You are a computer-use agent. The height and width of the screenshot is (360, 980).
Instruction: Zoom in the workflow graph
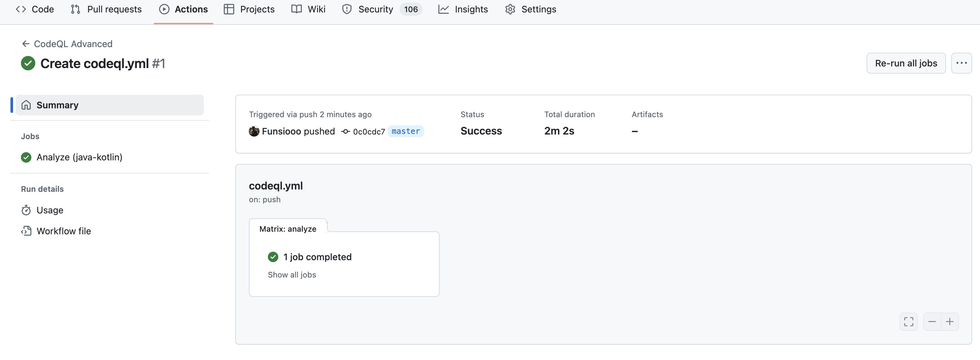[950, 321]
